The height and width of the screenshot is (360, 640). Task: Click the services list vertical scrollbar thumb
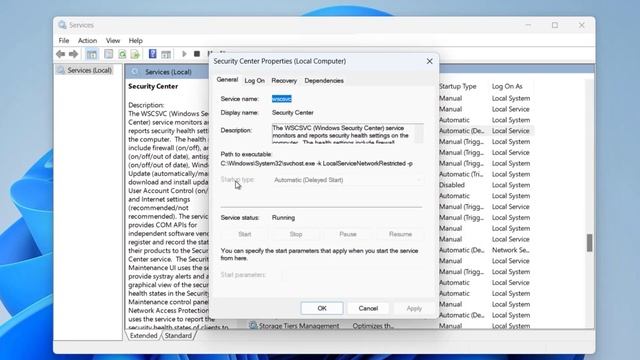pyautogui.click(x=589, y=243)
